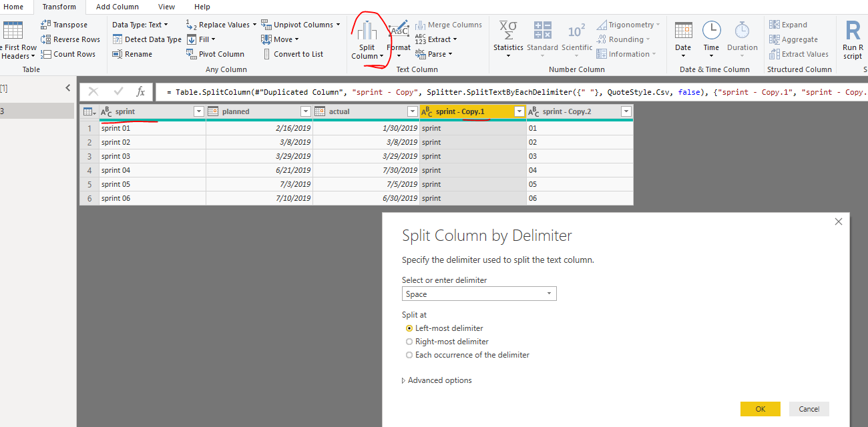Screen dimensions: 868x427
Task: Open actual column filter dropdown
Action: tap(412, 111)
